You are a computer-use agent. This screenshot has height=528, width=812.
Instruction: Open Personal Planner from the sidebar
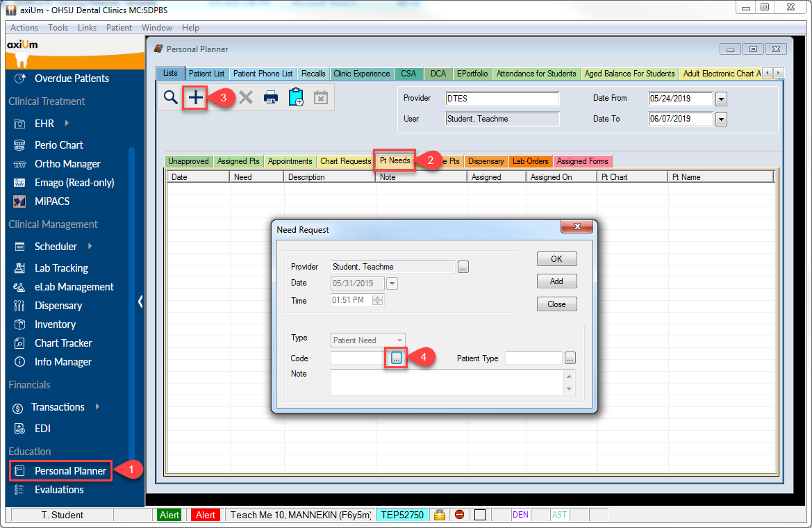(x=70, y=470)
